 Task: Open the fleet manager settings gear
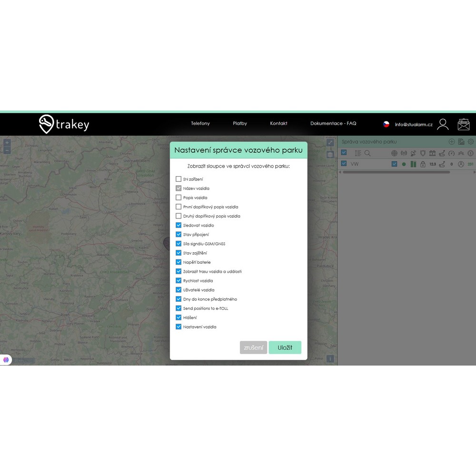coord(471,142)
